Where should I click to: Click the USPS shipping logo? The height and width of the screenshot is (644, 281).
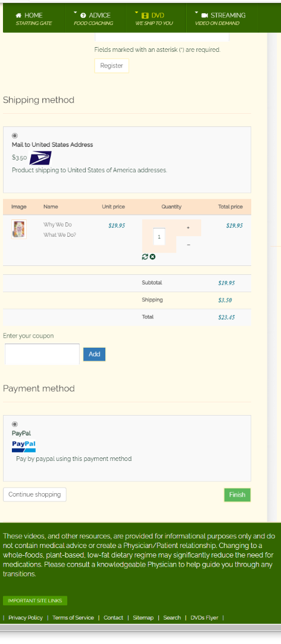(40, 157)
